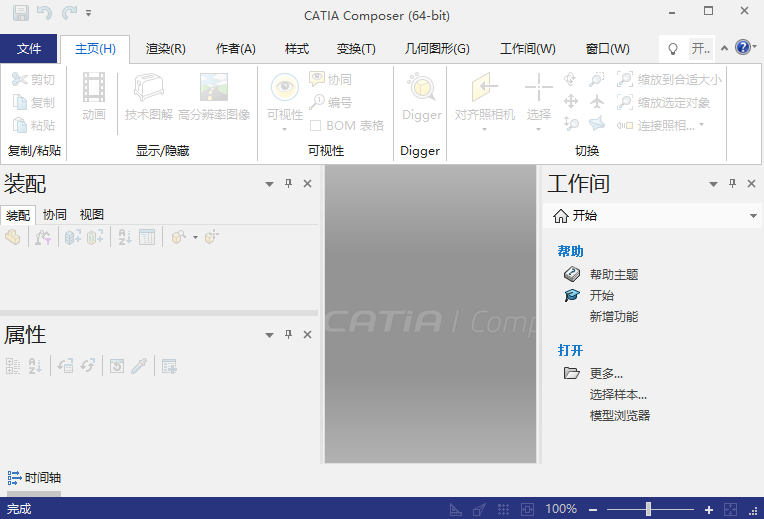Expand the 对齐照相机 dropdown arrow
Image resolution: width=764 pixels, height=519 pixels.
484,129
